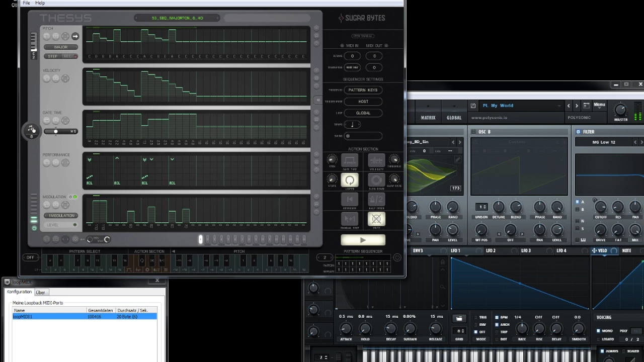Click the GLOBAL loop button

tap(363, 113)
